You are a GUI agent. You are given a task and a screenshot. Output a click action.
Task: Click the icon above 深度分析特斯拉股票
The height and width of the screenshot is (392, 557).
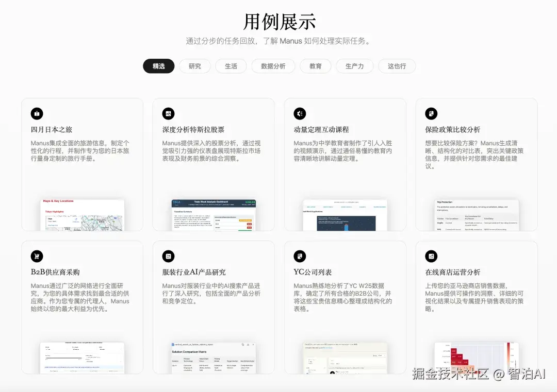(x=168, y=113)
